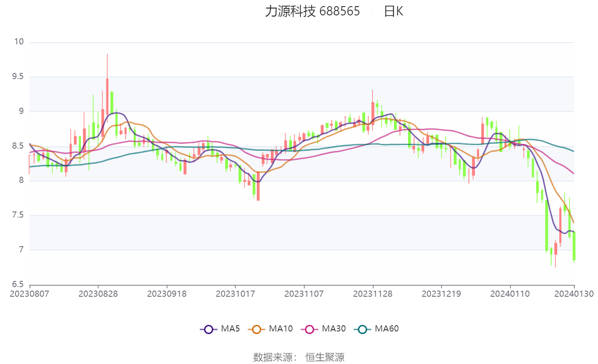Click the MA60 legend label text
The image size is (598, 364).
(x=387, y=328)
